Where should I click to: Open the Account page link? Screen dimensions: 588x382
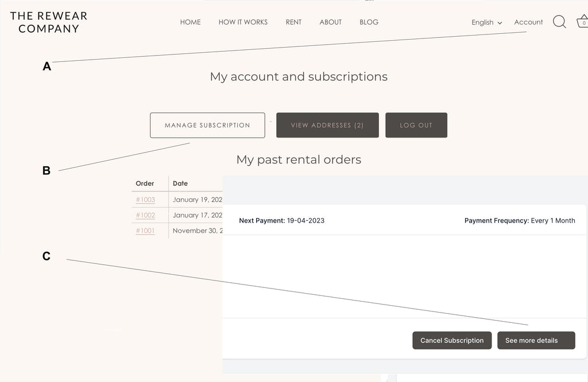(x=528, y=22)
